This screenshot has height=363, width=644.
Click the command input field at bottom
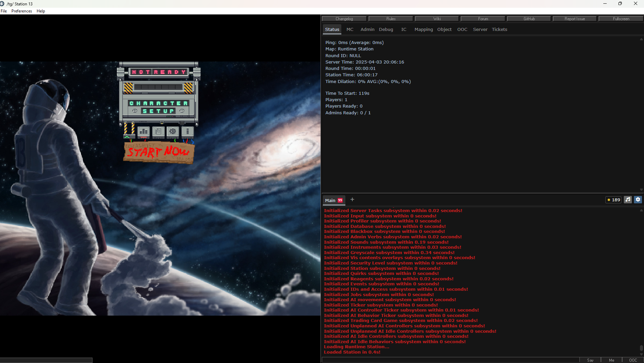451,360
